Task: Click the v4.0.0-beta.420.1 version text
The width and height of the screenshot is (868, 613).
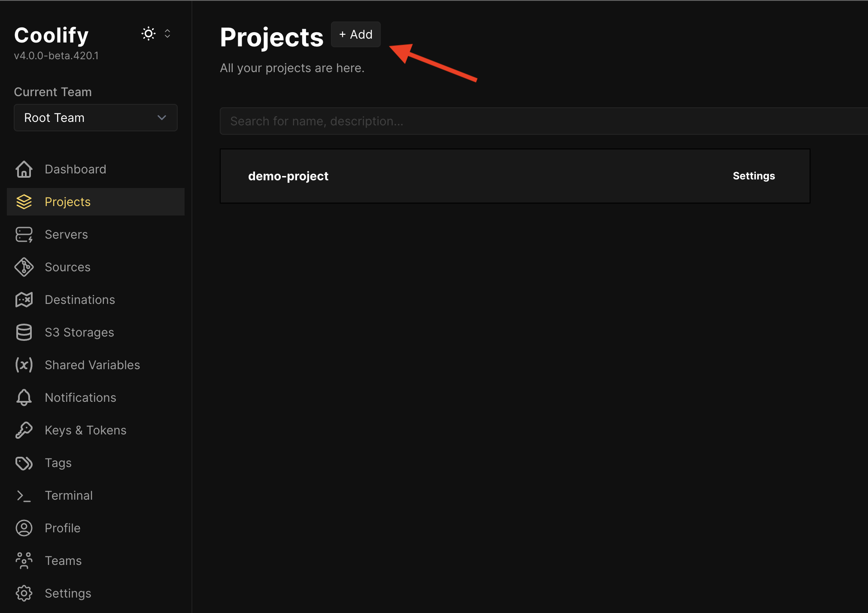Action: [56, 56]
